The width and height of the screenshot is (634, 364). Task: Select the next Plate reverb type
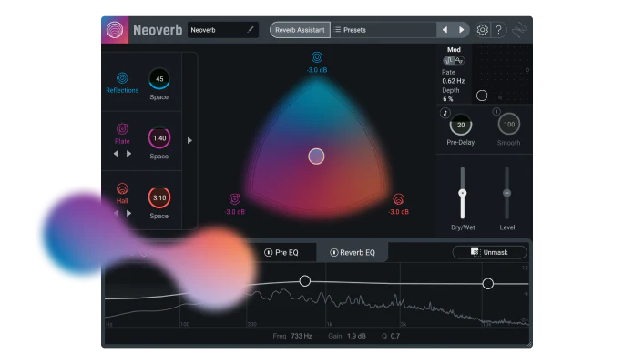pyautogui.click(x=128, y=154)
